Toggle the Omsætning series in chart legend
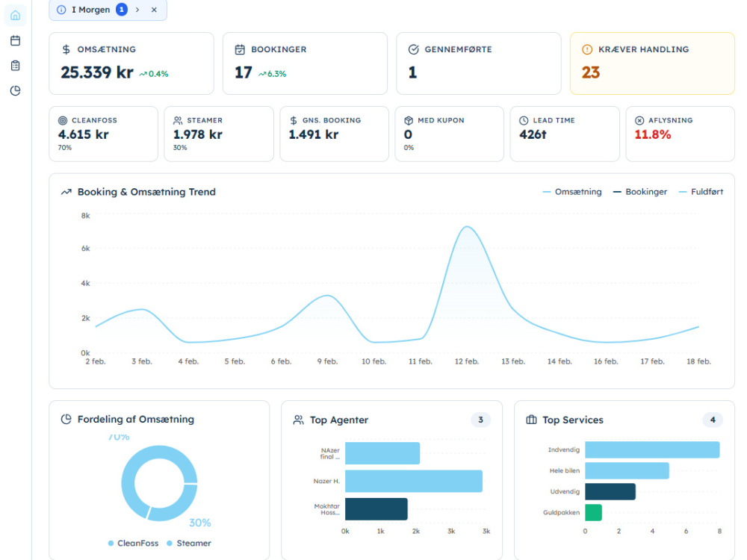 coord(572,192)
